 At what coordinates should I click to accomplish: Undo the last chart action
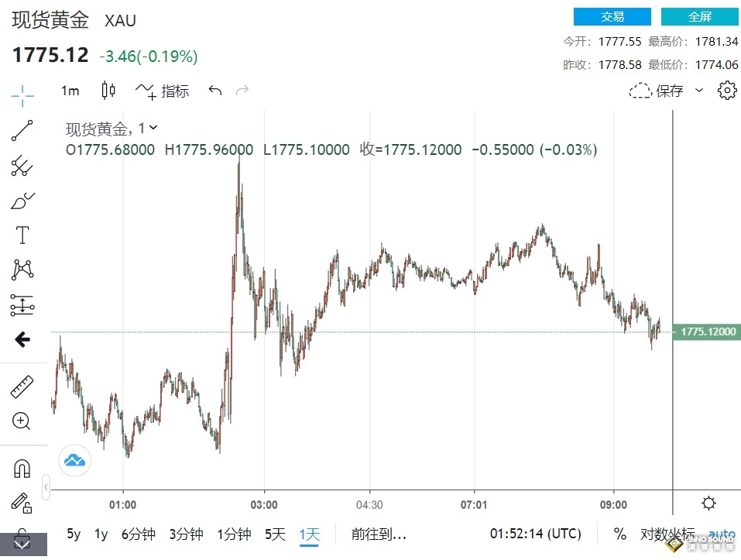click(215, 91)
